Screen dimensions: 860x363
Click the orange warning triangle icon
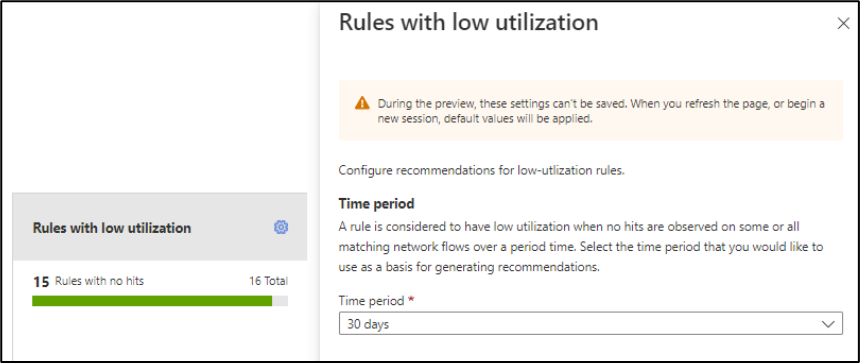tap(362, 103)
